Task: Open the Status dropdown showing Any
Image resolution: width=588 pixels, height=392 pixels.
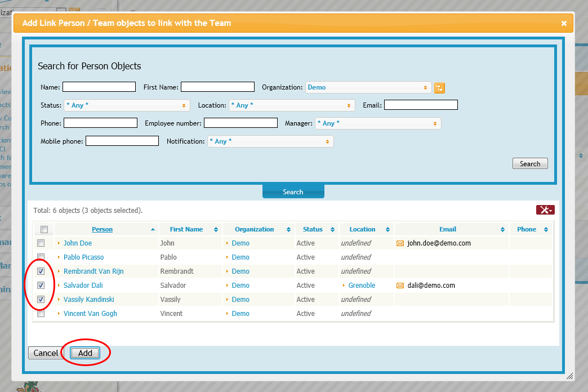Action: click(126, 105)
